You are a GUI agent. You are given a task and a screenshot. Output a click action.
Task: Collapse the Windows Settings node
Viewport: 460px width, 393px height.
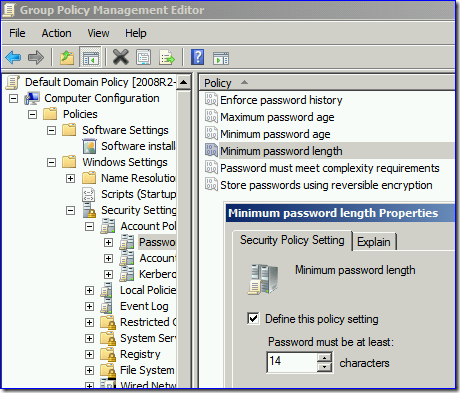coord(51,162)
